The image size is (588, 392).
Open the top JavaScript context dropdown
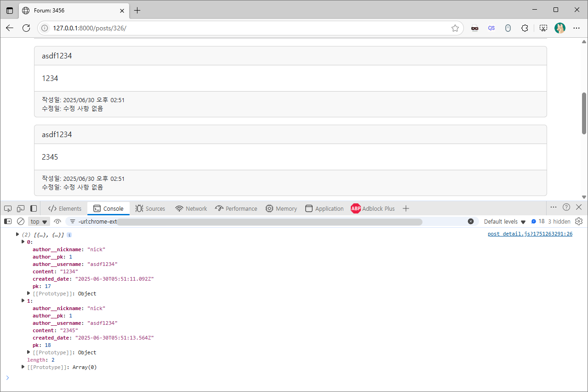(39, 221)
